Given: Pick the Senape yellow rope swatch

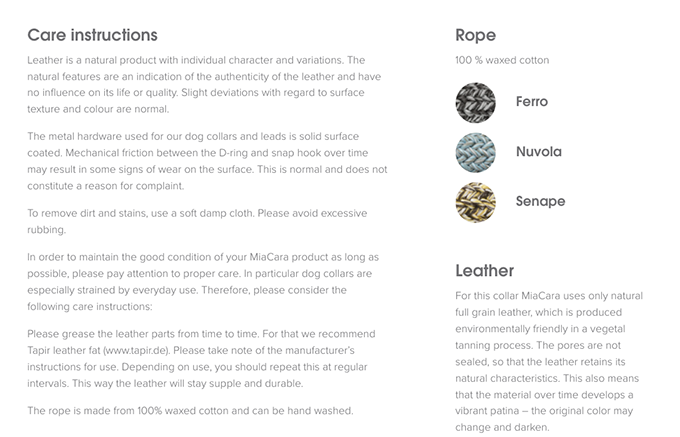Looking at the screenshot, I should coord(475,201).
